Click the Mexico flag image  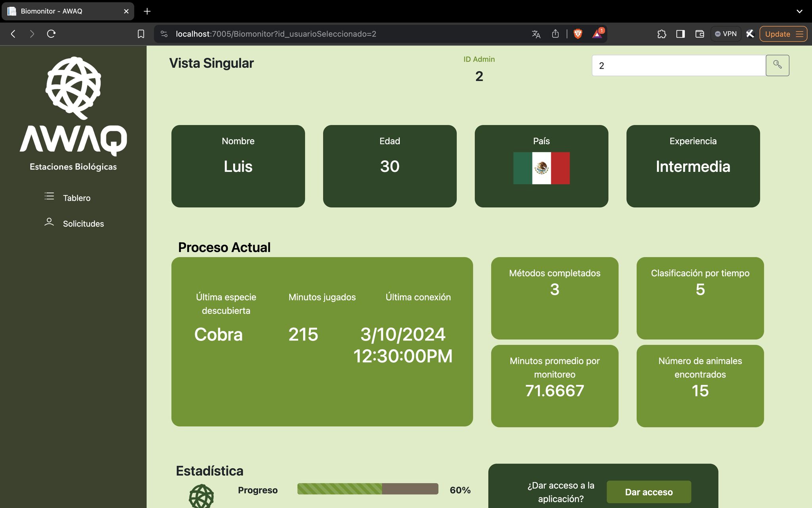pos(541,168)
